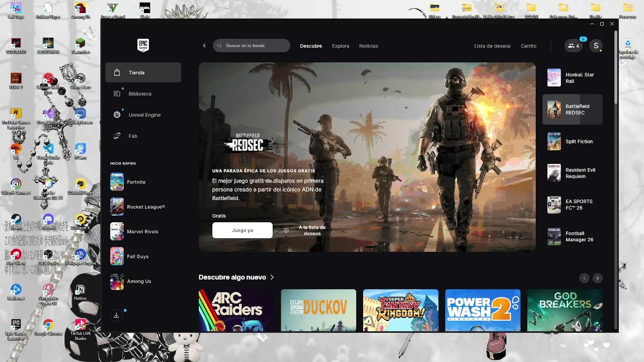Select the Roblox Player desktop shortcut
Image resolution: width=644 pixels, height=362 pixels.
click(48, 11)
